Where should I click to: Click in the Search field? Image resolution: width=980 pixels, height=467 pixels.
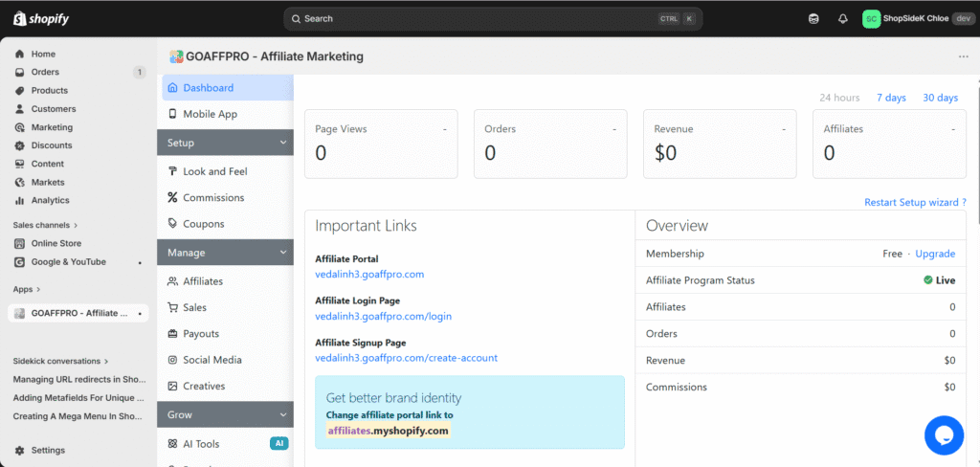[x=493, y=19]
